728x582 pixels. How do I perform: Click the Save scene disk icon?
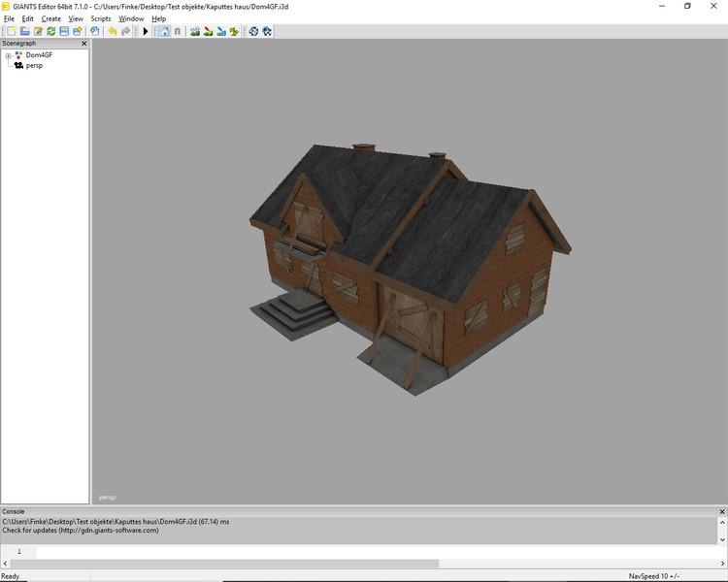[x=64, y=32]
